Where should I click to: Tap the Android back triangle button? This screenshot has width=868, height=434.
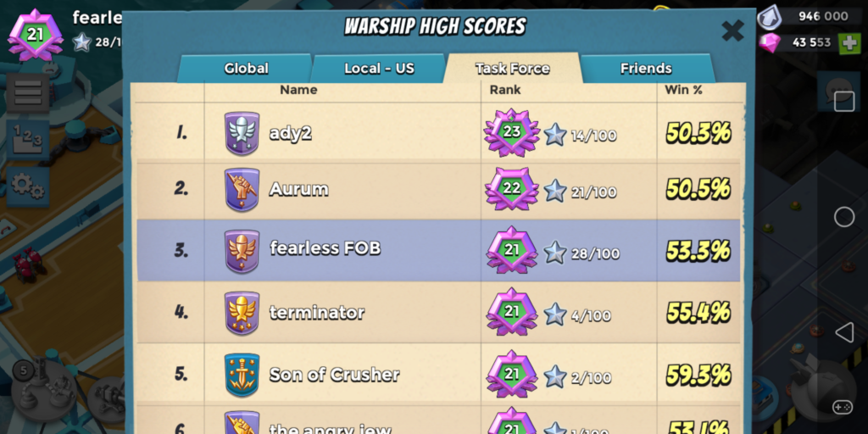843,332
